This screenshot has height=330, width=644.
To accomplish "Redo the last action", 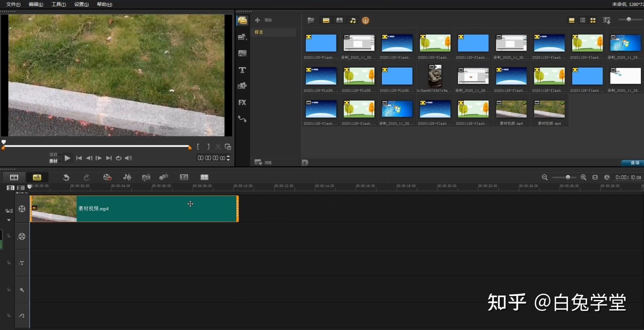I will point(87,177).
